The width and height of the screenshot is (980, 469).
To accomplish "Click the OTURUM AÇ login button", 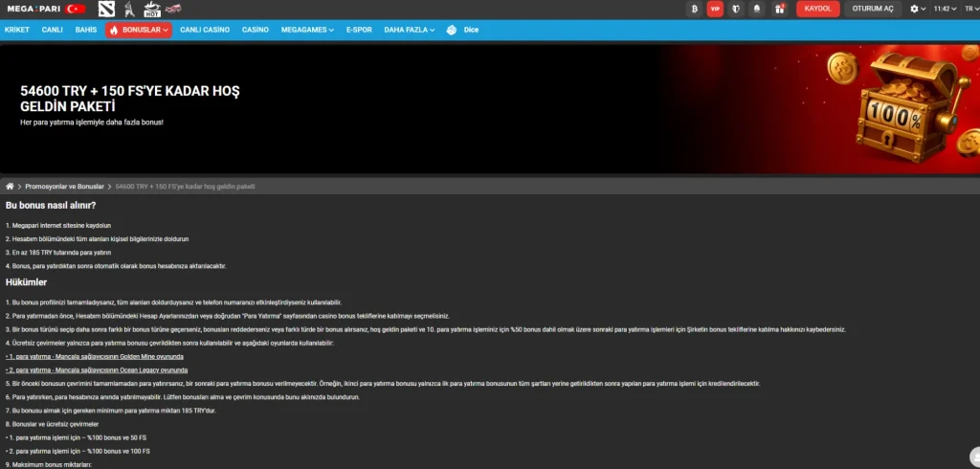I will (x=873, y=9).
